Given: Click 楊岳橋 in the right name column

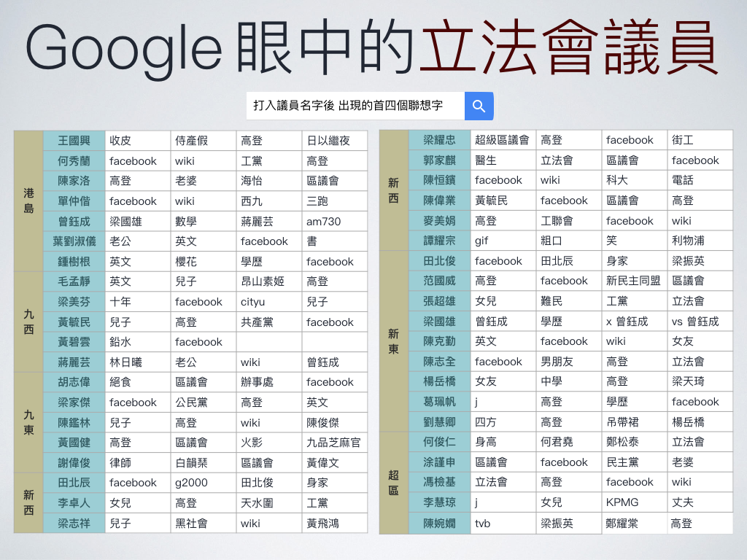Looking at the screenshot, I should [x=439, y=381].
